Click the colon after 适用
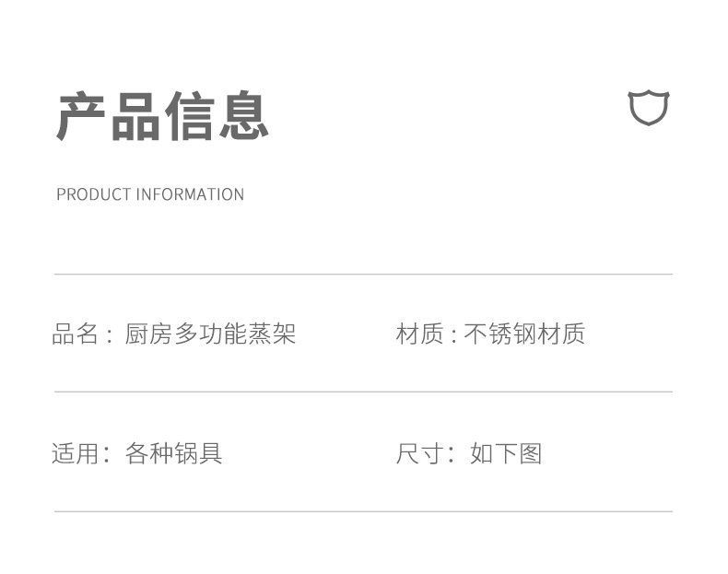 (x=108, y=455)
